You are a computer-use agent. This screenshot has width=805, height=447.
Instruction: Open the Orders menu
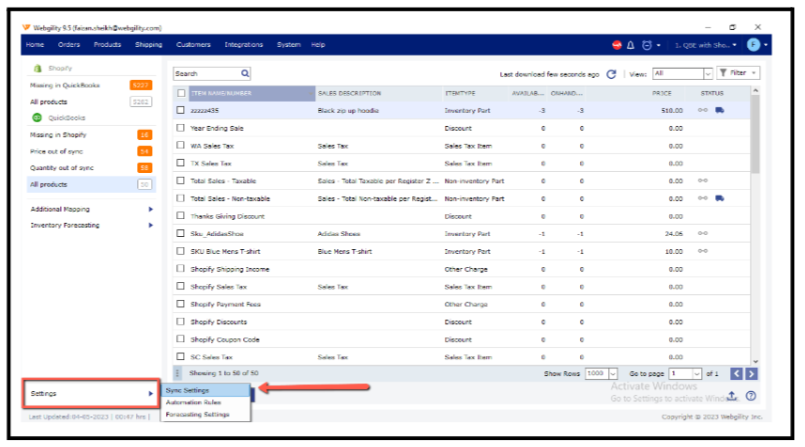(69, 45)
